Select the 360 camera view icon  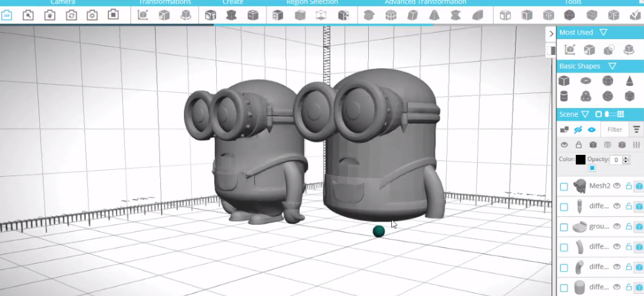tap(7, 15)
